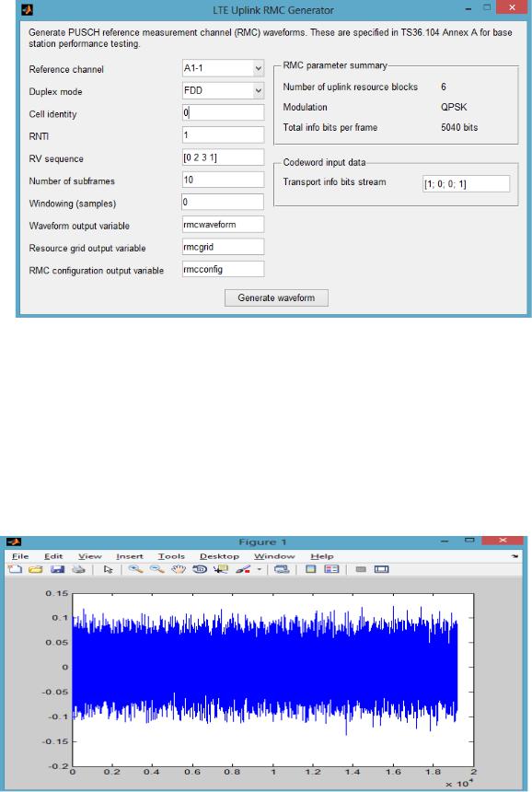Open the Reference channel dropdown showing A1-1
Screen dimensions: 532x792
click(223, 68)
